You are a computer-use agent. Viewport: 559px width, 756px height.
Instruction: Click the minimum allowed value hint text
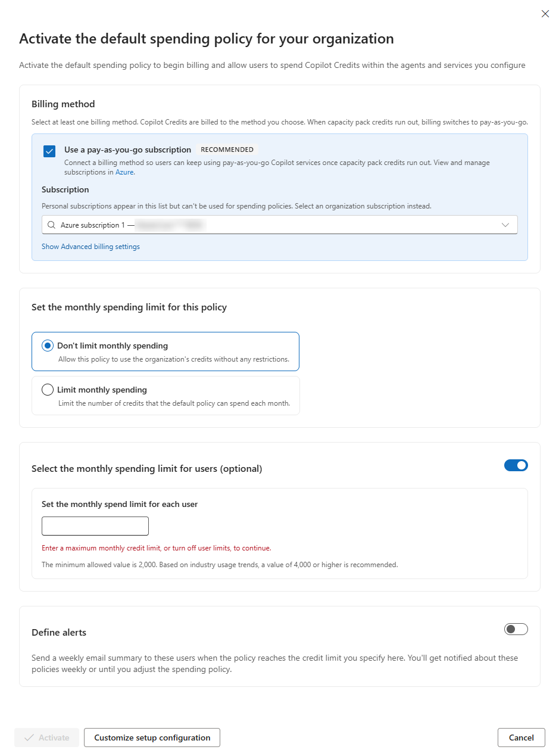point(220,564)
